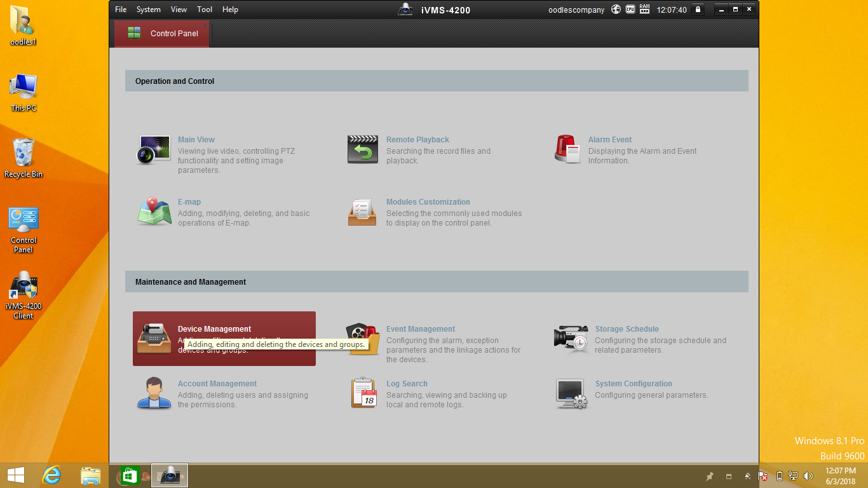Select the Recycle Bin desktop icon
Image resolution: width=868 pixels, height=488 pixels.
point(24,158)
